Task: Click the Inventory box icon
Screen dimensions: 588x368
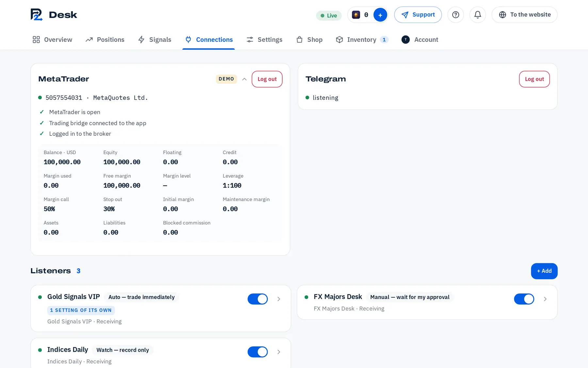Action: coord(339,40)
